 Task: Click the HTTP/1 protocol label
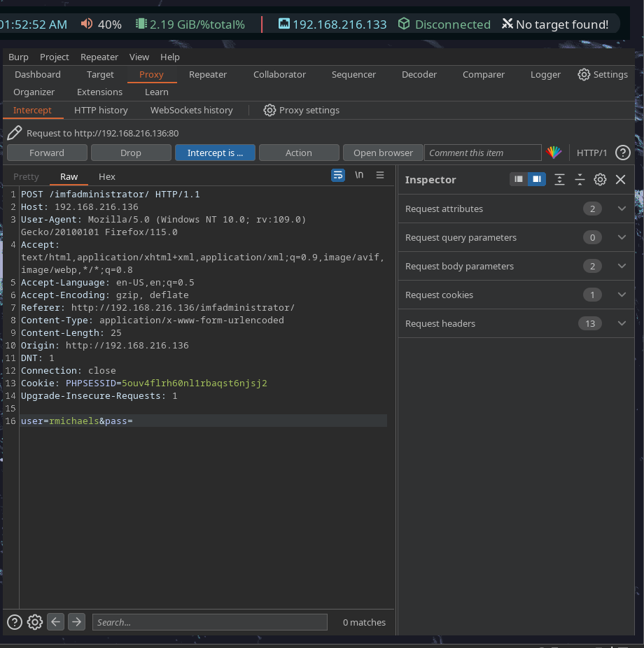click(x=591, y=153)
